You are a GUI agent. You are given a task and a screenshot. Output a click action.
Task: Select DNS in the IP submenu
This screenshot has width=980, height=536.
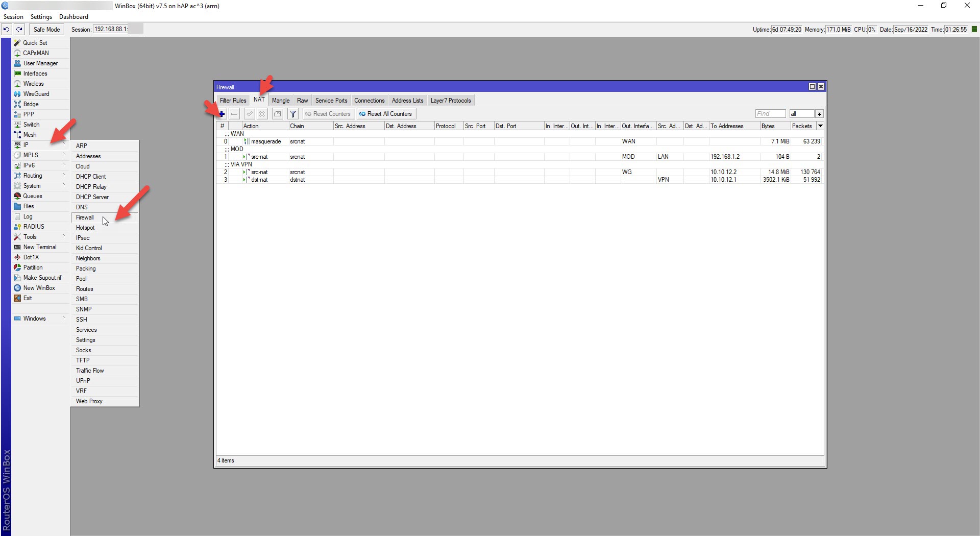(105, 207)
